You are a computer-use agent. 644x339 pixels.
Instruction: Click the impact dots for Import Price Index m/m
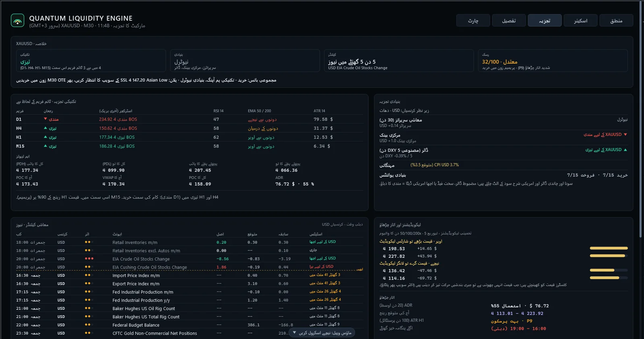(x=89, y=275)
